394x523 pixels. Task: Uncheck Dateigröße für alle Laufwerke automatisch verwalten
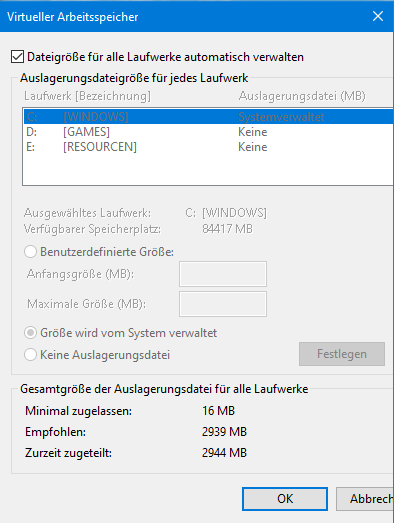pyautogui.click(x=17, y=57)
